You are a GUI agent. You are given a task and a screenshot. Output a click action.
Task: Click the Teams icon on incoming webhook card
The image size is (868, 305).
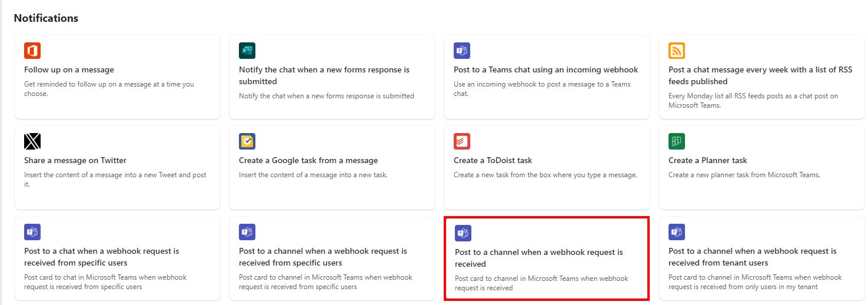tap(462, 51)
